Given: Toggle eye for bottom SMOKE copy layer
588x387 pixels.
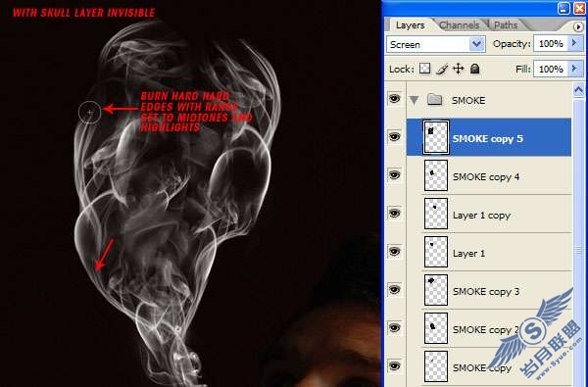Looking at the screenshot, I should tap(394, 366).
